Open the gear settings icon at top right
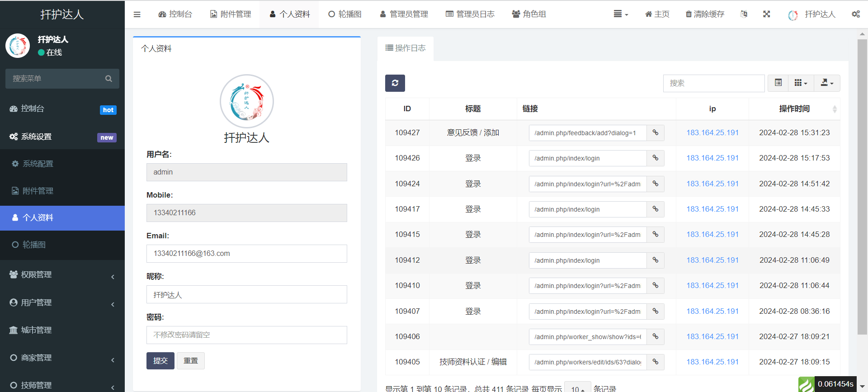The image size is (868, 392). [x=855, y=14]
